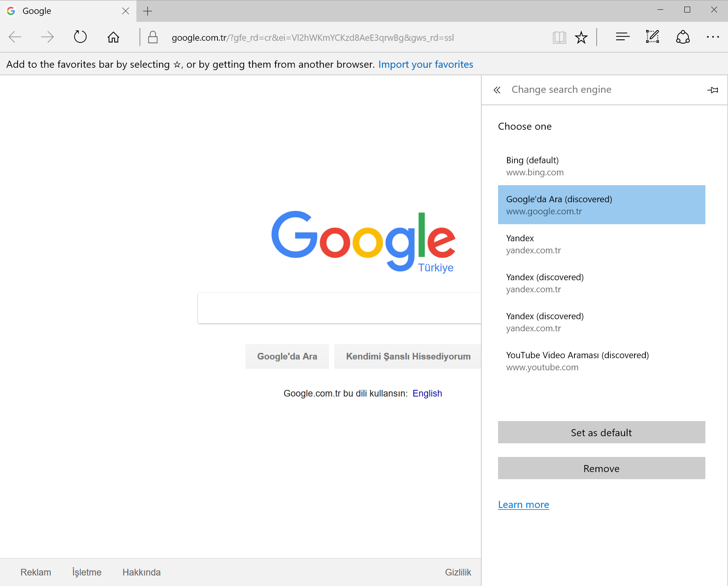Click the Remove button
The height and width of the screenshot is (586, 728).
pos(601,468)
